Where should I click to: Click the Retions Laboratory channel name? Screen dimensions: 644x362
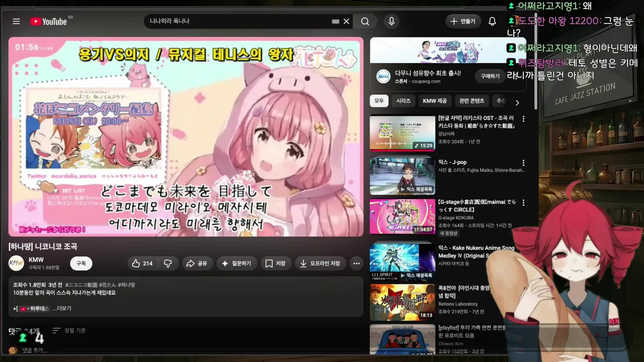[x=458, y=304]
